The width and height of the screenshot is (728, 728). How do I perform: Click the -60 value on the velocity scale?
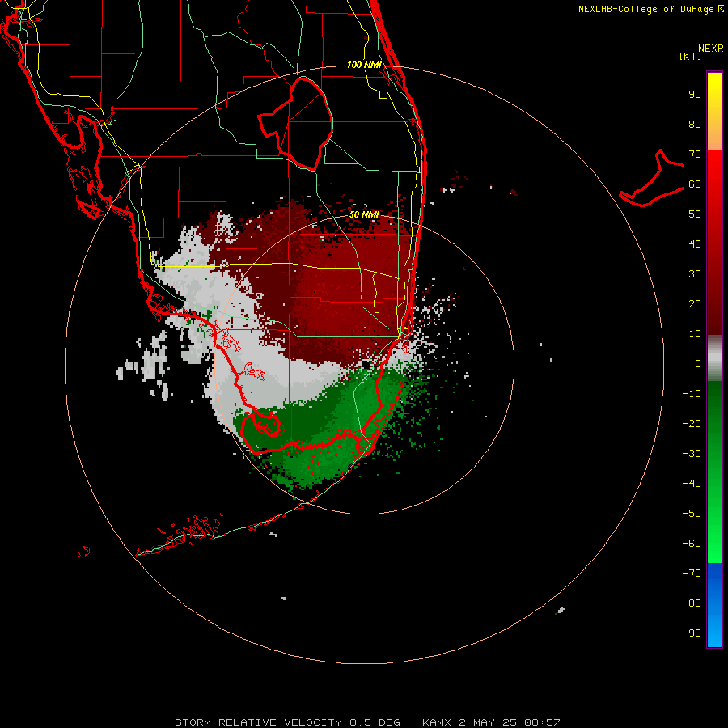coord(692,544)
